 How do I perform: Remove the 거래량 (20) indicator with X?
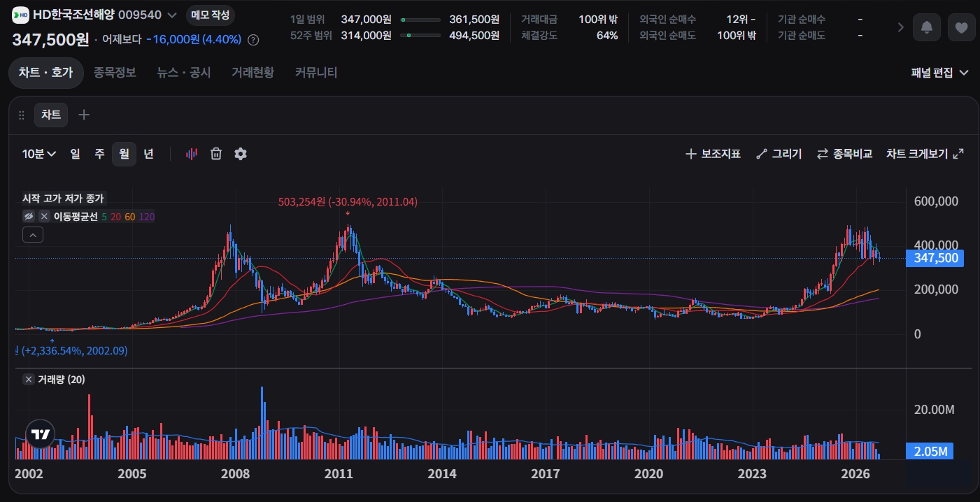coord(29,379)
